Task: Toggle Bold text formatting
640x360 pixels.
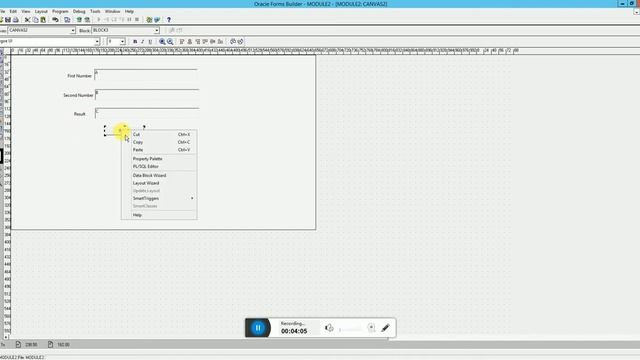Action: 135,42
